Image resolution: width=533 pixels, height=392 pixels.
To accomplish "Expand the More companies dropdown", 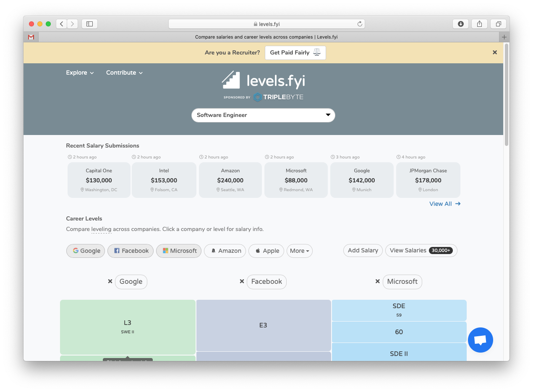I will point(300,251).
